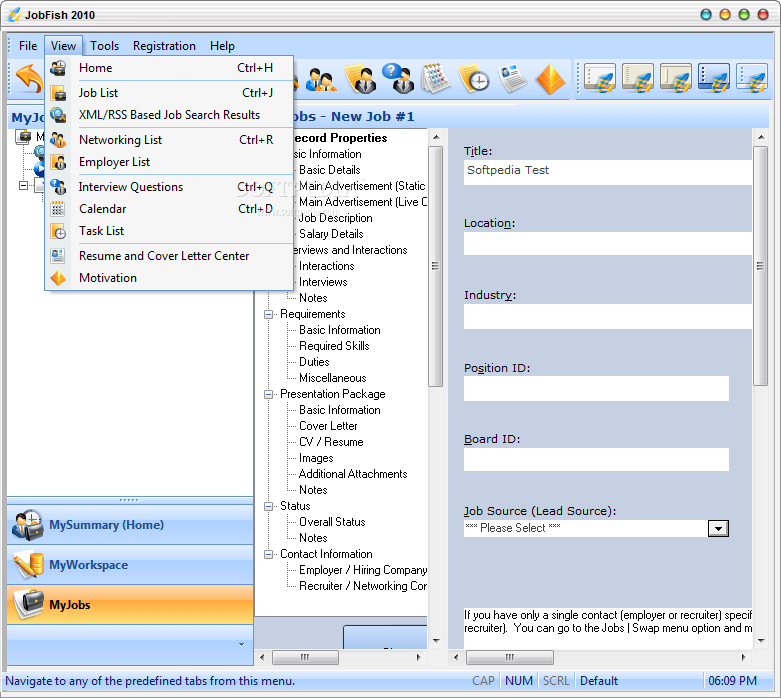This screenshot has height=698, width=781.
Task: Click the NUM status bar indicator
Action: (519, 681)
